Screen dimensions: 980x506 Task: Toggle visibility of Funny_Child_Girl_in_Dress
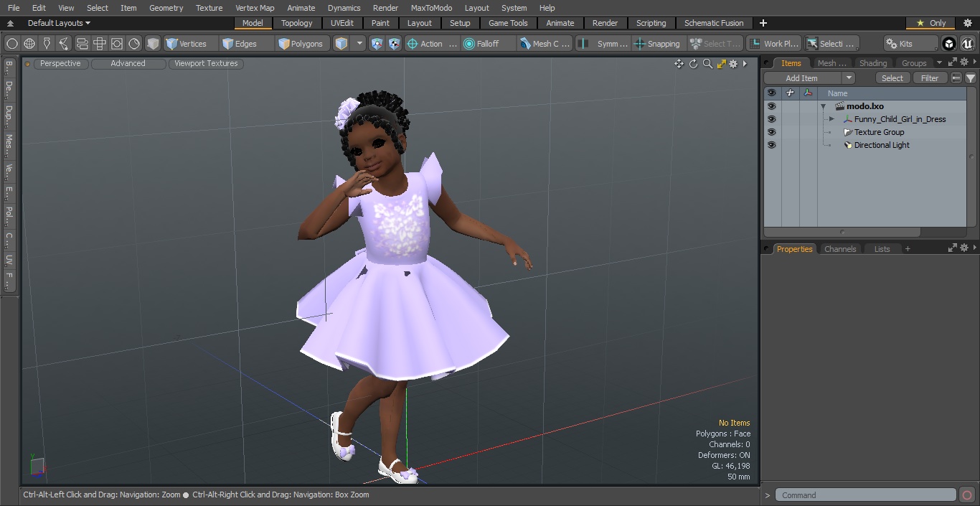[771, 119]
